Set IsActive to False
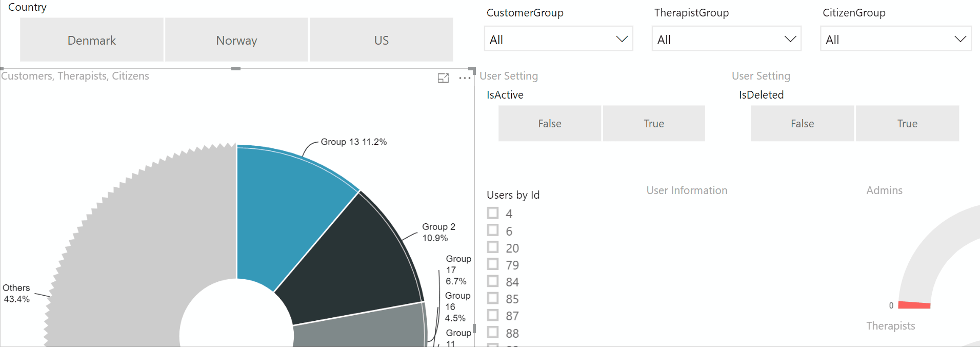This screenshot has width=980, height=347. pyautogui.click(x=550, y=124)
